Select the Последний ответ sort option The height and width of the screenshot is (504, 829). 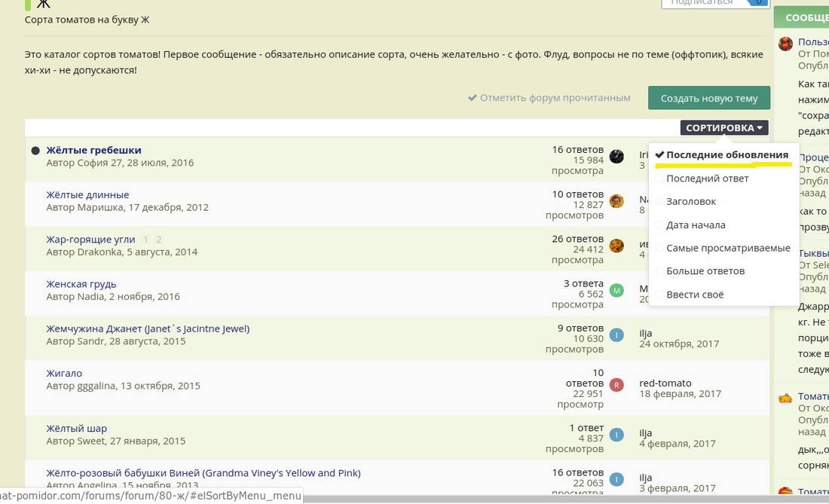707,179
